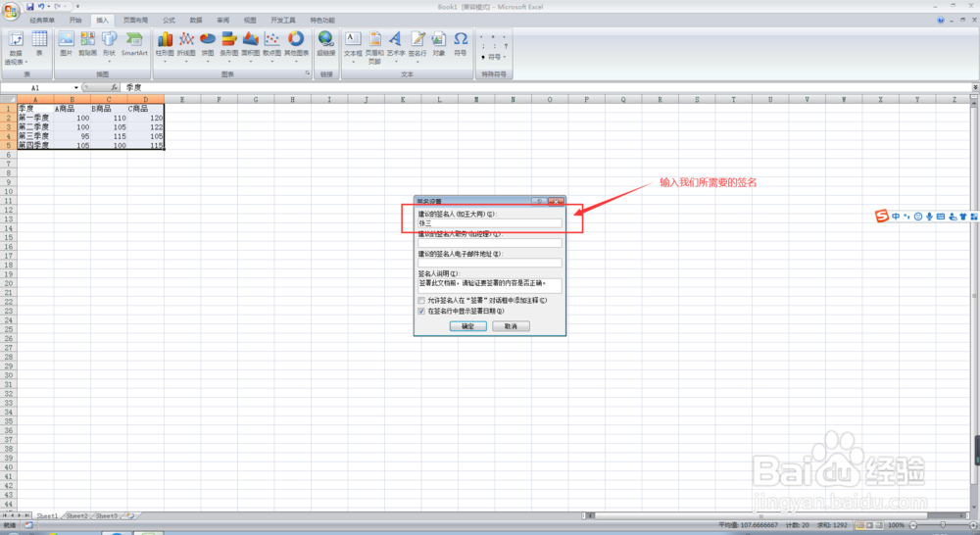Screen dimensions: 980x535
Task: Insert a Symbol (符号) with Omega icon
Action: 461,44
